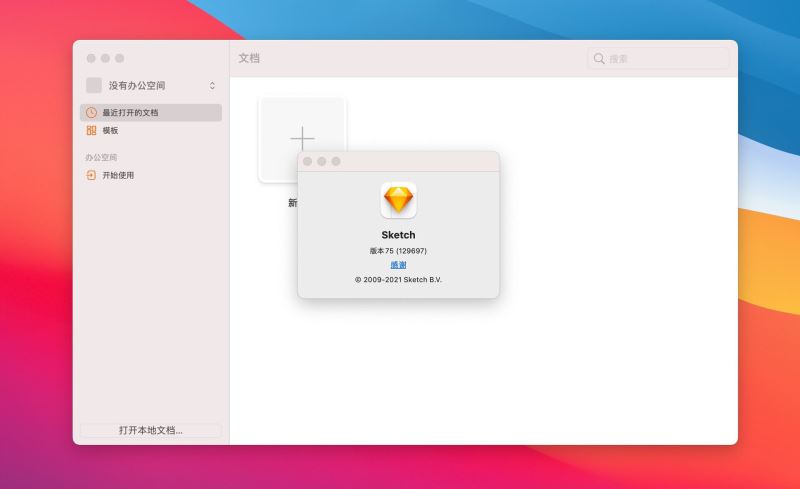Click the magnifying glass search icon
The image size is (800, 489).
(599, 59)
